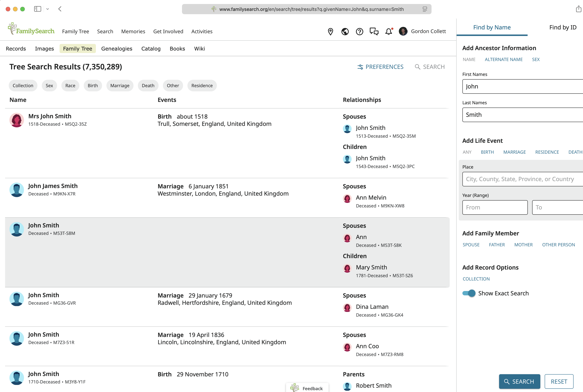Click the magnifier SEARCH toggle above results
The width and height of the screenshot is (583, 392).
coord(430,67)
